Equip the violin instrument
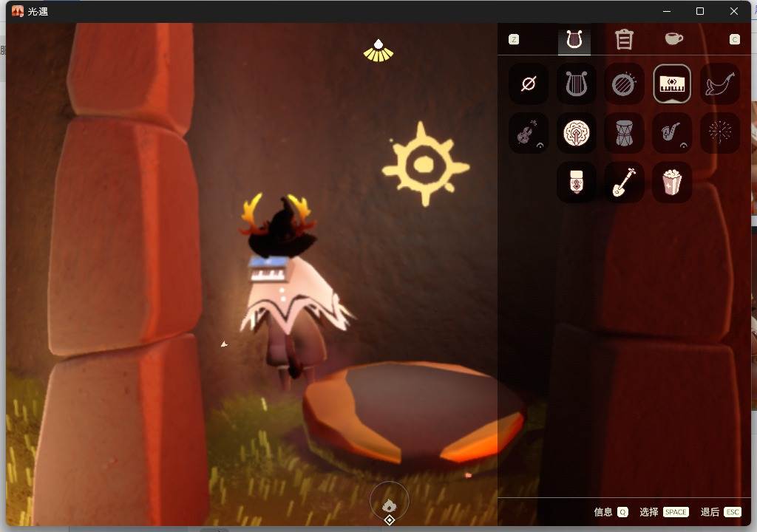This screenshot has width=757, height=532. pyautogui.click(x=528, y=133)
